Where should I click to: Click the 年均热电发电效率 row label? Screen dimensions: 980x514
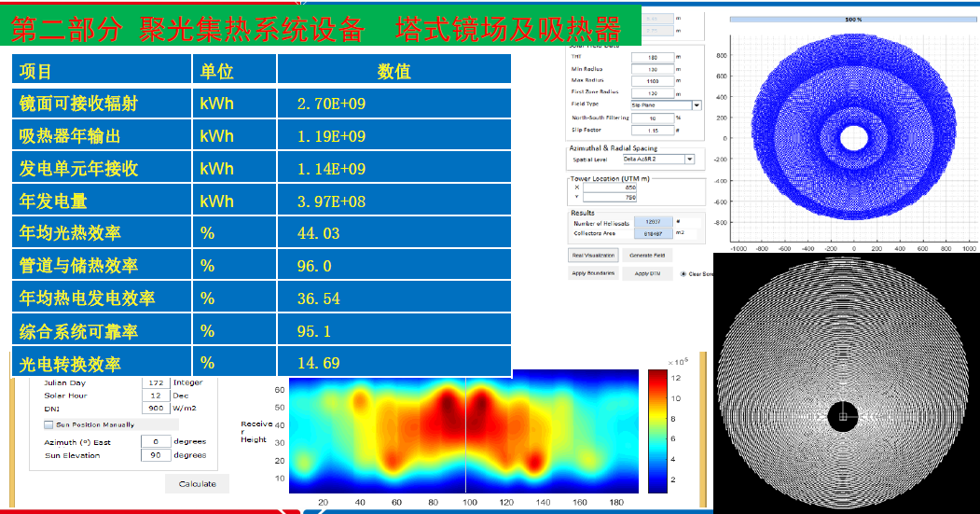click(x=87, y=299)
